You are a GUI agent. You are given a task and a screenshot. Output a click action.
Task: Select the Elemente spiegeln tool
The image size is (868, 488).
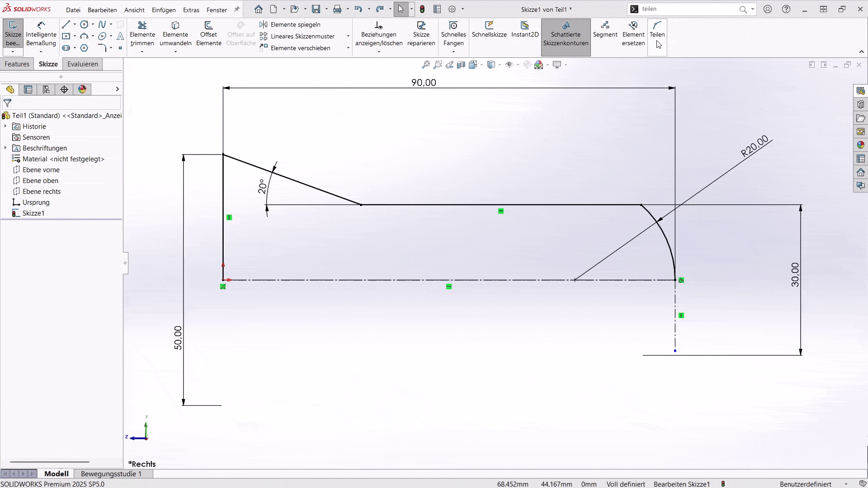click(x=294, y=24)
